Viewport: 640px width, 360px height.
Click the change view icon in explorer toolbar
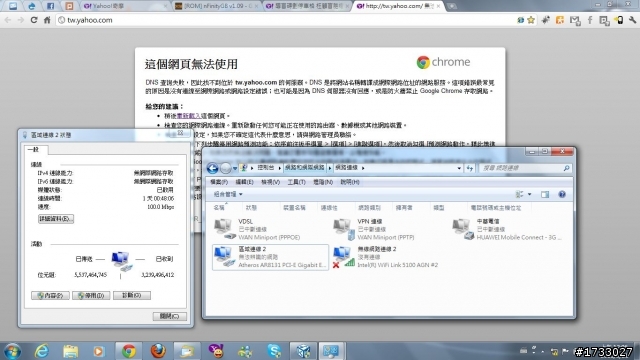(x=520, y=195)
